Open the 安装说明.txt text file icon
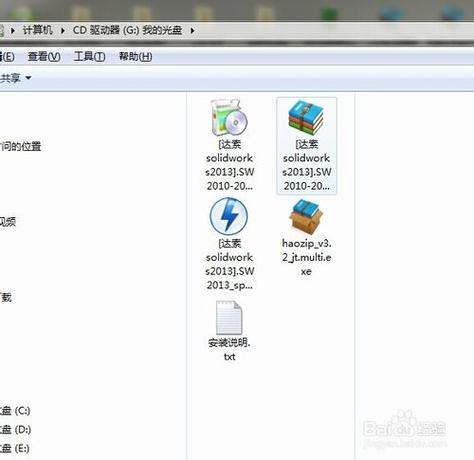Screen dimensions: 474x460 tap(229, 318)
